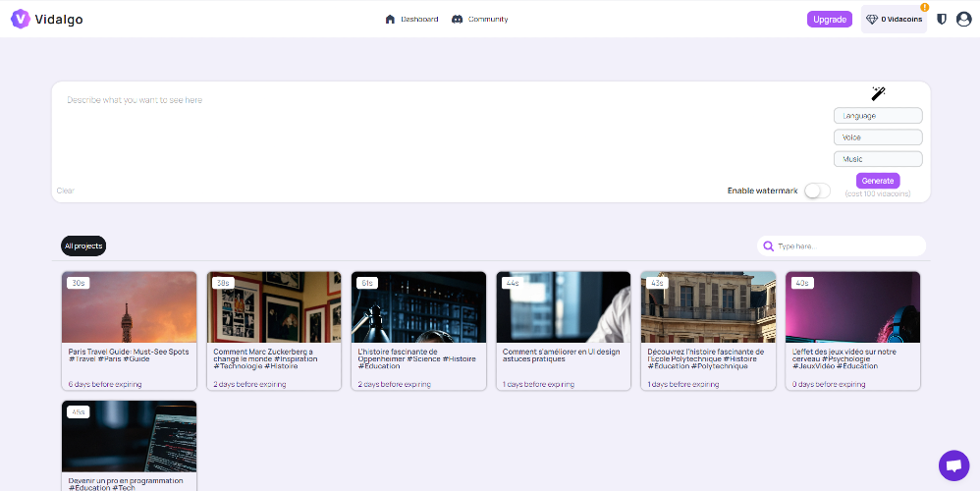Toggle the Enable watermark switch
This screenshot has height=491, width=980.
click(x=818, y=191)
